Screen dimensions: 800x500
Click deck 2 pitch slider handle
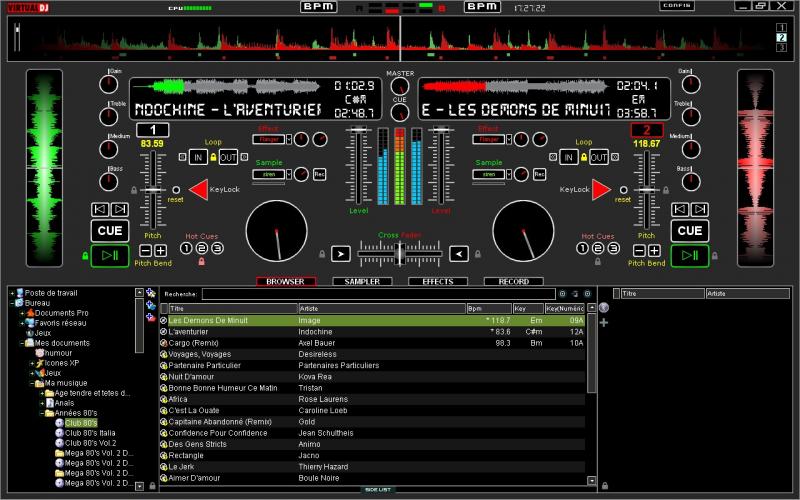pyautogui.click(x=646, y=190)
